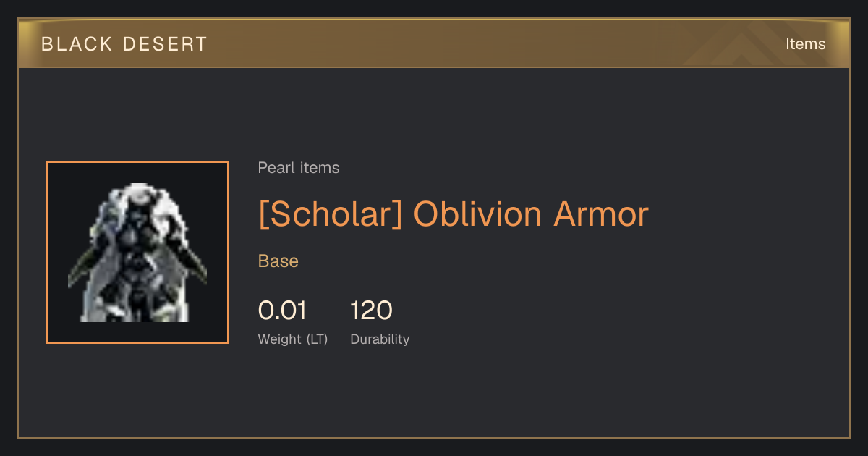Click the Oblivion Armor item icon
This screenshot has height=456, width=868.
tap(137, 253)
